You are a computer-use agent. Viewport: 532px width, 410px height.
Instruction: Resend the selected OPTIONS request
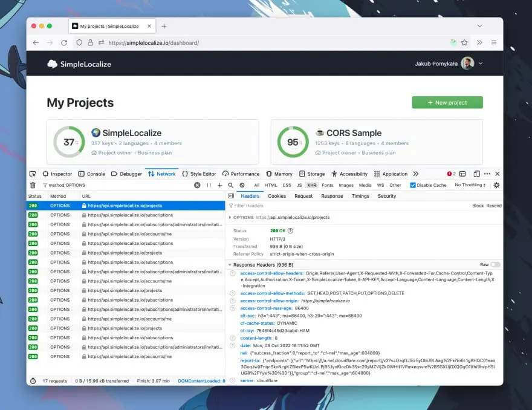click(x=494, y=205)
